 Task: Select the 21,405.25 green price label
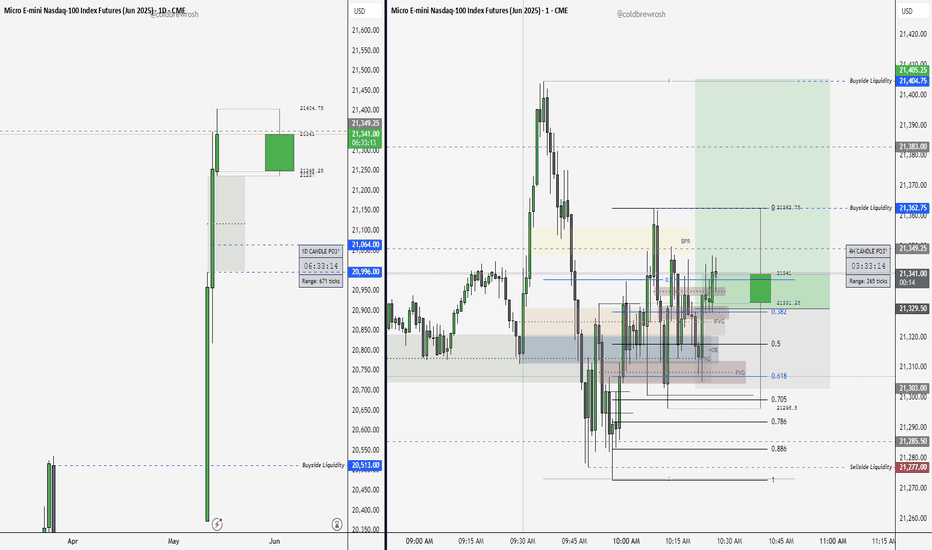coord(913,70)
